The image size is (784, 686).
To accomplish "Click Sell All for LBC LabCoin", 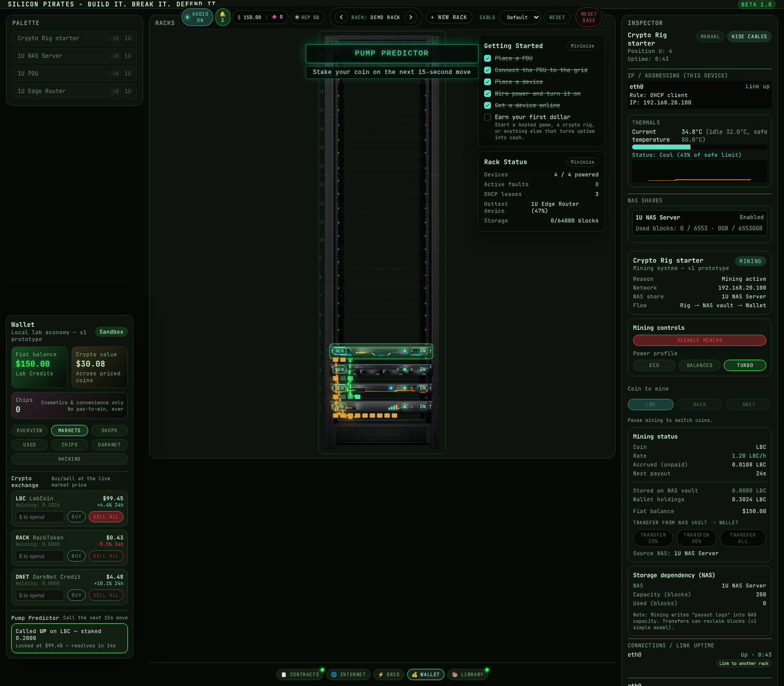I will click(x=106, y=517).
